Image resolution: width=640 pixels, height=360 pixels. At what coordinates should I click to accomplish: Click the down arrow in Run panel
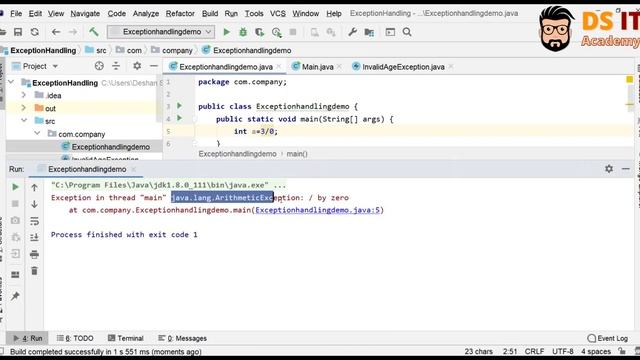coord(34,204)
